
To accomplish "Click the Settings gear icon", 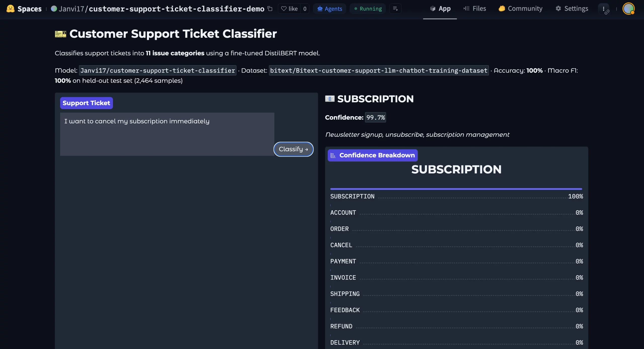I will click(558, 9).
